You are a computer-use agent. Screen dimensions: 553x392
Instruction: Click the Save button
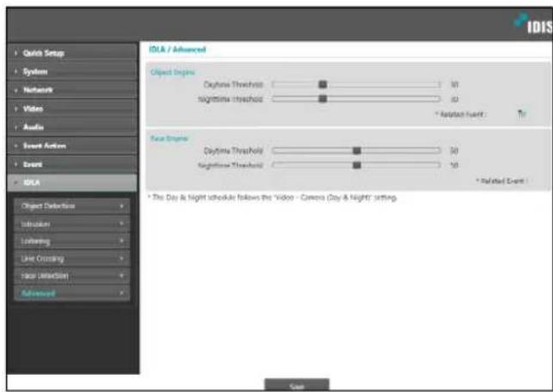[x=297, y=385]
